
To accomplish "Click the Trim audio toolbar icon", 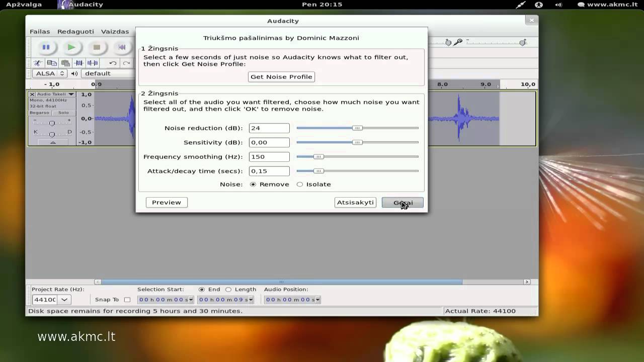I will pyautogui.click(x=79, y=63).
